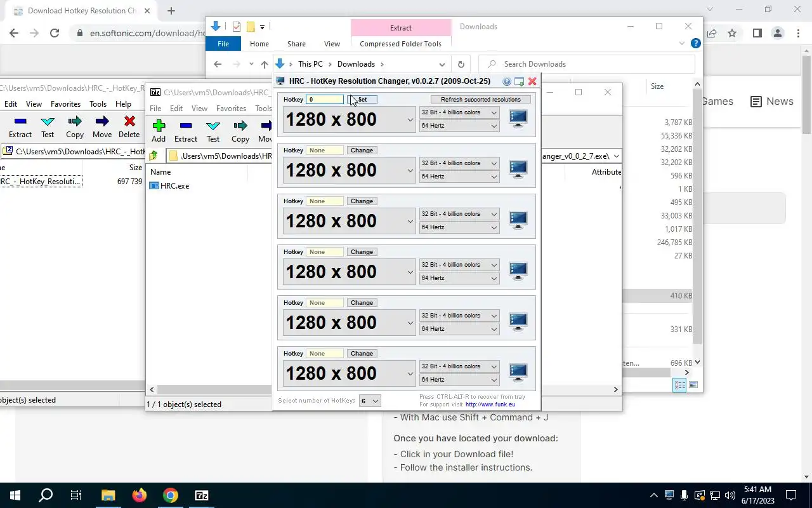The width and height of the screenshot is (812, 508).
Task: Switch to Explorer Share ribbon tab
Action: tap(296, 44)
